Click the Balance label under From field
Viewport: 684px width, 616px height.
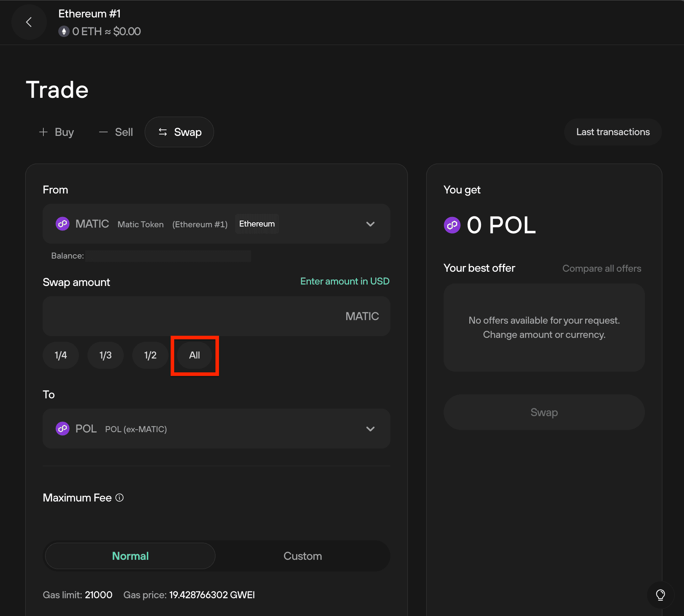click(68, 256)
